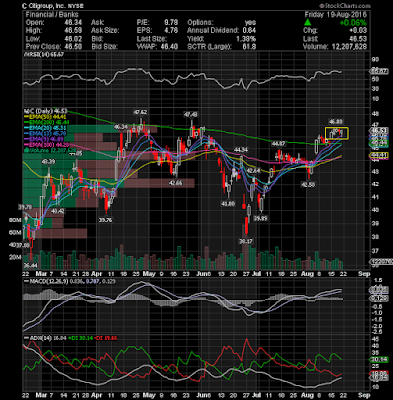The width and height of the screenshot is (393, 400).
Task: Click the C (Daily) price legend label
Action: coord(45,111)
